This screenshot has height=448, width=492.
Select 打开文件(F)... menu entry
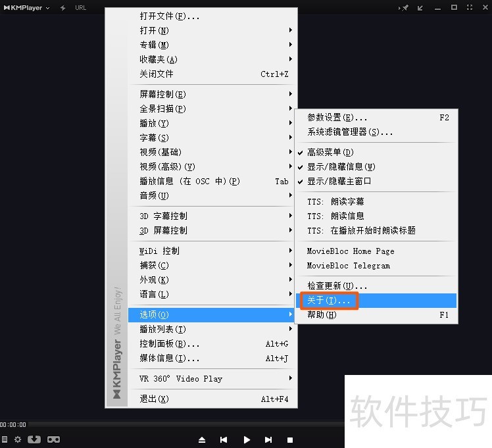[212, 16]
